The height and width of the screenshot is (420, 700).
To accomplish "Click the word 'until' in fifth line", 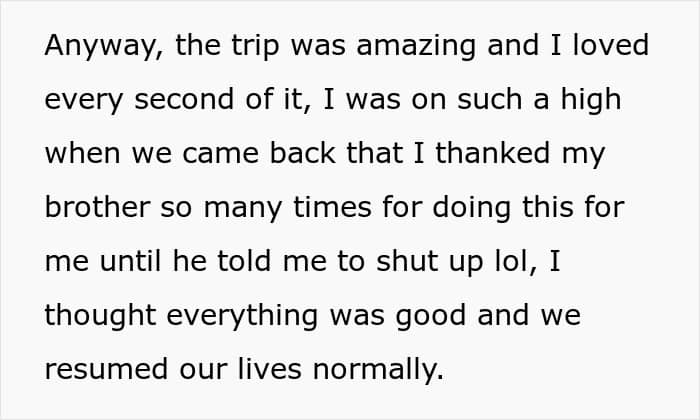I will click(x=130, y=261).
